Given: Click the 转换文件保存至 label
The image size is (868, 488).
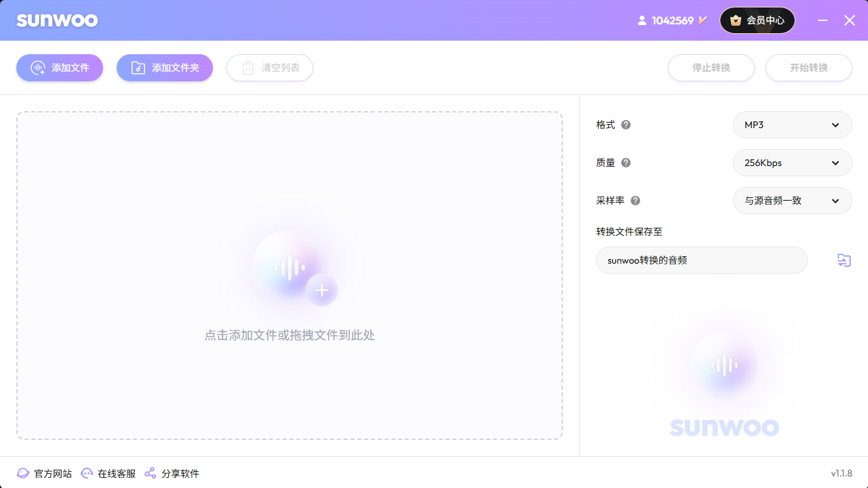Looking at the screenshot, I should click(x=629, y=232).
